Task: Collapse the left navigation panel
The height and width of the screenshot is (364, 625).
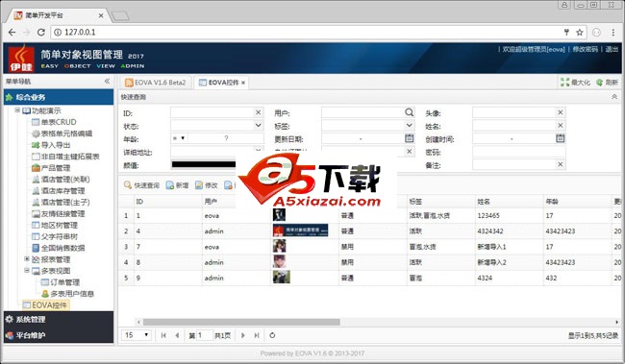Action: (x=107, y=82)
